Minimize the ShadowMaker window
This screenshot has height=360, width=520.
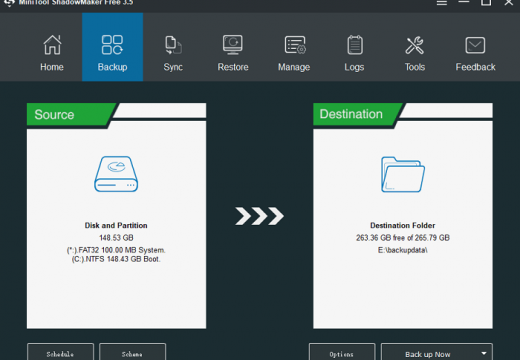[x=464, y=2]
